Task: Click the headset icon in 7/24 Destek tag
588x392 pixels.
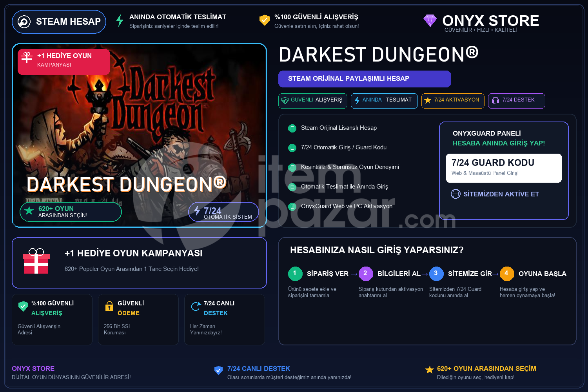Action: (x=495, y=100)
